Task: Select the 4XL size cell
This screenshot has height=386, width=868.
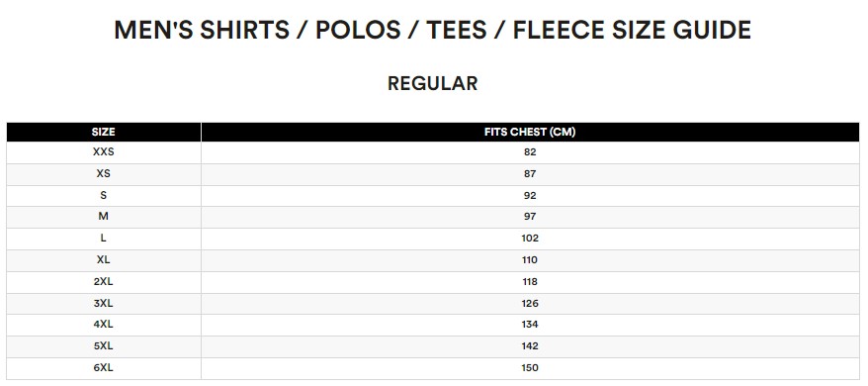Action: (x=104, y=325)
